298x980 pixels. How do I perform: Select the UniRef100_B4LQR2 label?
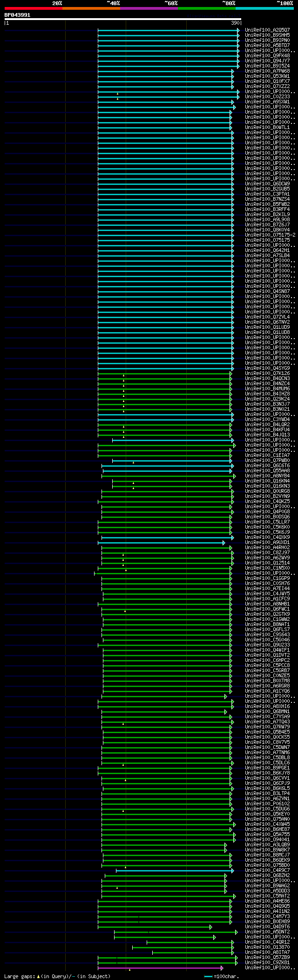click(267, 424)
